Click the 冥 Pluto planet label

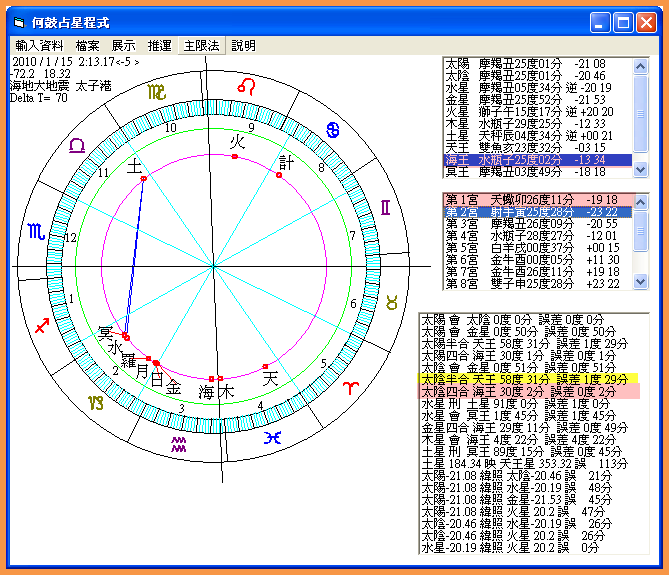(x=105, y=333)
